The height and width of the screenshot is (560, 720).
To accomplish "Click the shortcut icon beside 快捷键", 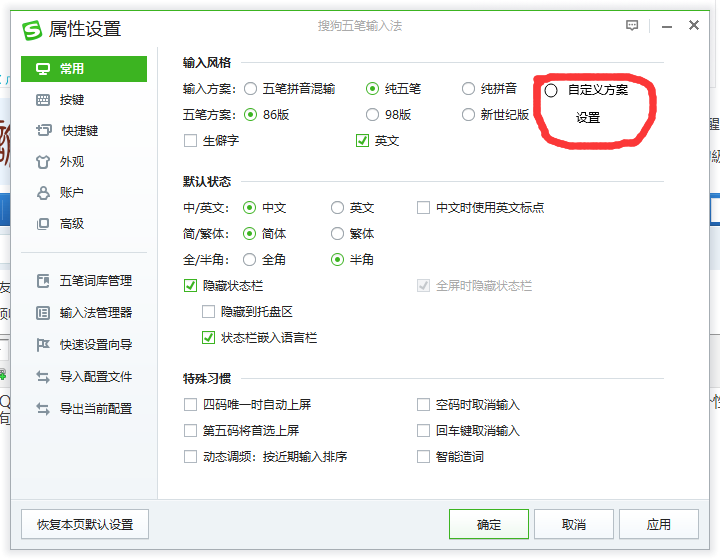I will [x=44, y=130].
